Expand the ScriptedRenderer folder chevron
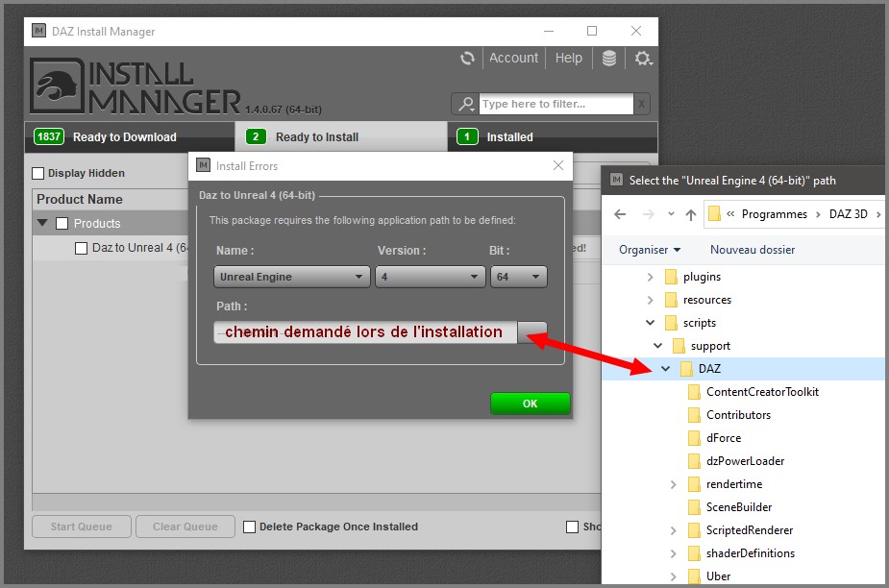889x588 pixels. pyautogui.click(x=674, y=530)
